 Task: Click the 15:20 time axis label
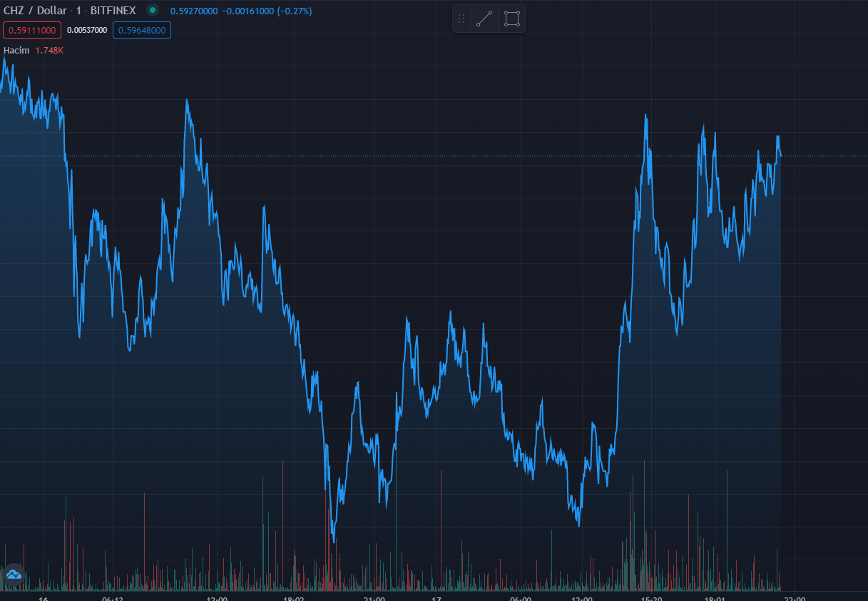[652, 599]
